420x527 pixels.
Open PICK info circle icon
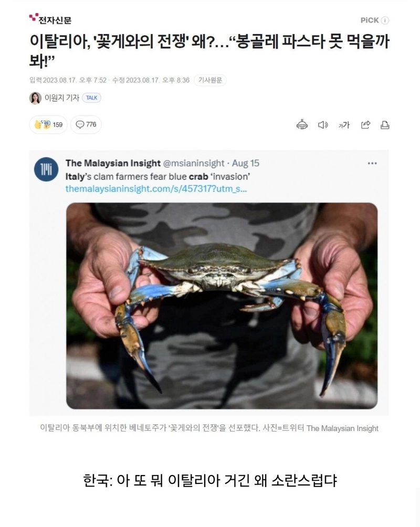pos(385,20)
